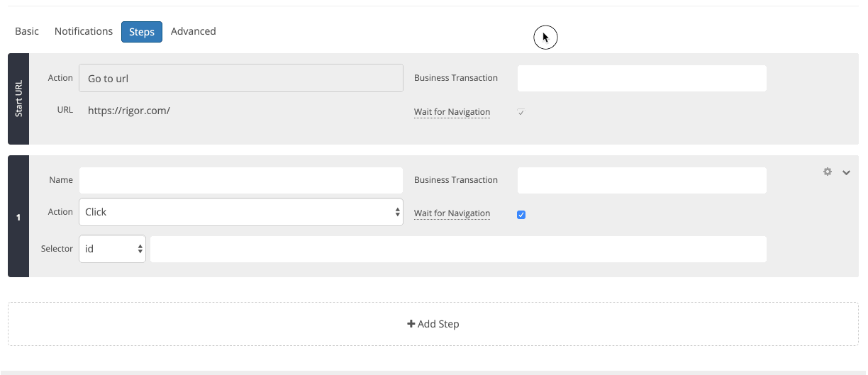The width and height of the screenshot is (868, 375).
Task: Switch to the Basic tab
Action: (27, 31)
